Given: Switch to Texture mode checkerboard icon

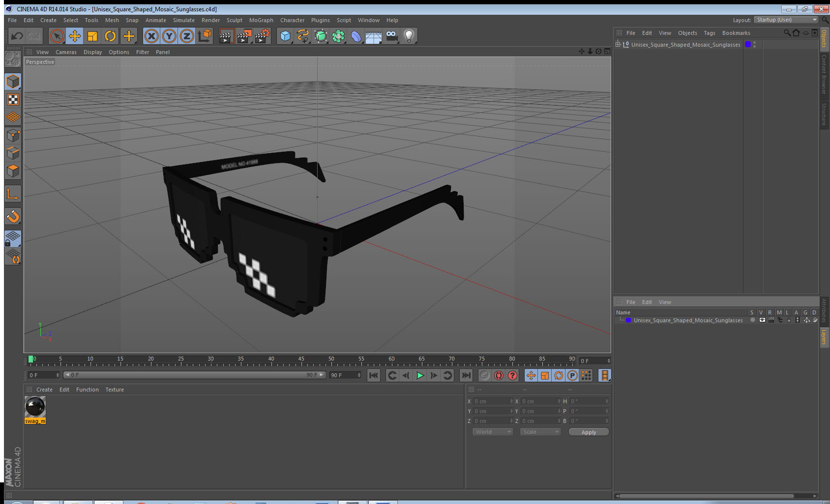Looking at the screenshot, I should pos(13,100).
